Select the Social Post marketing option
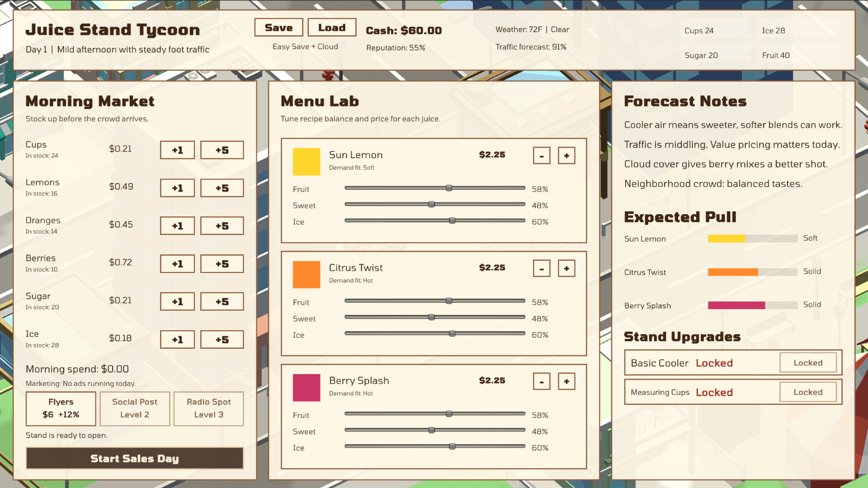The width and height of the screenshot is (868, 488). pos(135,408)
